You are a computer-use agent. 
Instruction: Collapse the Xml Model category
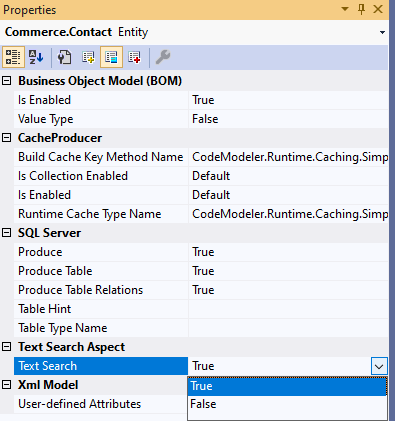pos(7,385)
